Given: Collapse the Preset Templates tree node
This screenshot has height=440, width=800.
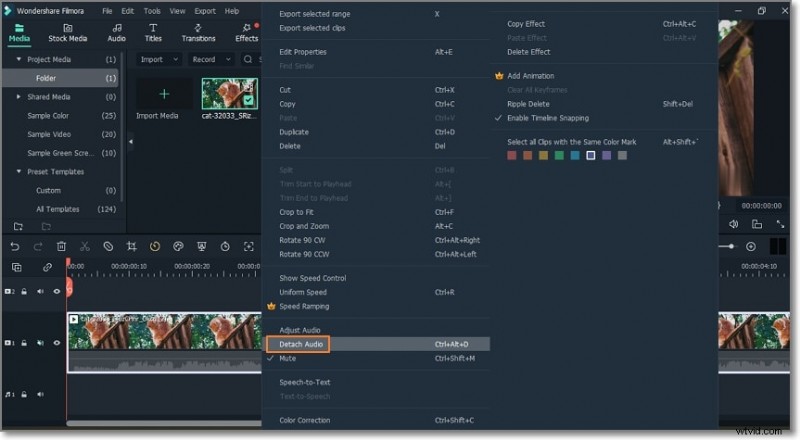Looking at the screenshot, I should point(19,172).
